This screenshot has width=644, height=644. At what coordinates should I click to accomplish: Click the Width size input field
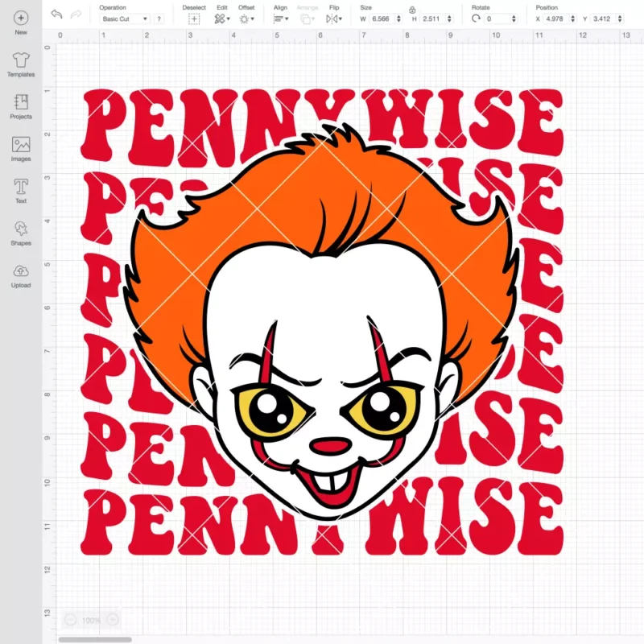point(381,19)
